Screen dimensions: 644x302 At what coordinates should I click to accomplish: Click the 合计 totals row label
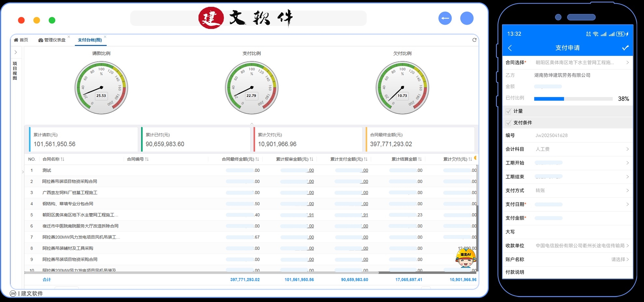(x=47, y=279)
